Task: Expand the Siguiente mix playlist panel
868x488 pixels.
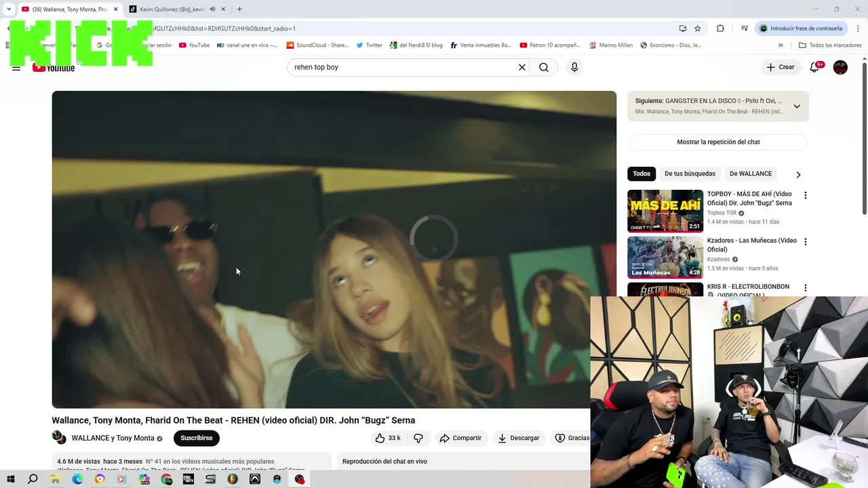Action: pos(797,106)
